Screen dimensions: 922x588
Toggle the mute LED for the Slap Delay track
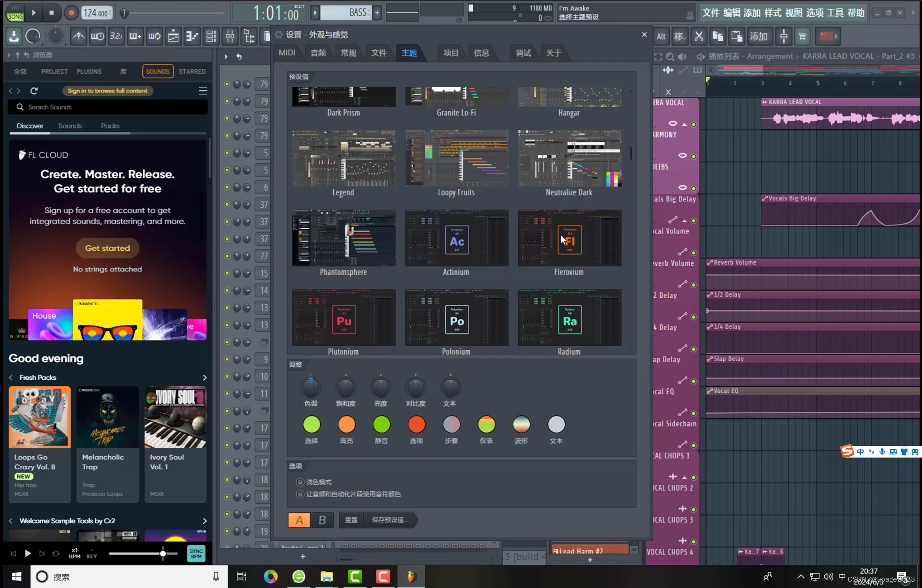(x=693, y=381)
